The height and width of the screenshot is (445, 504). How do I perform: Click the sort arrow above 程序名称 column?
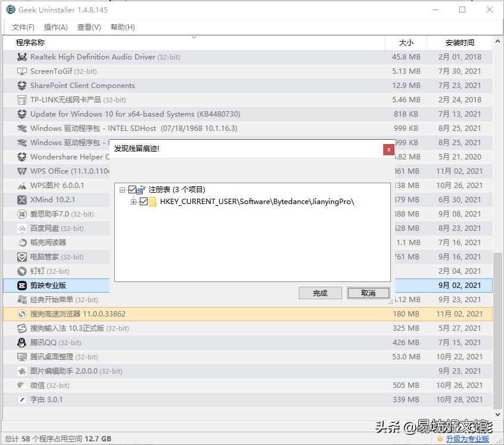point(194,37)
